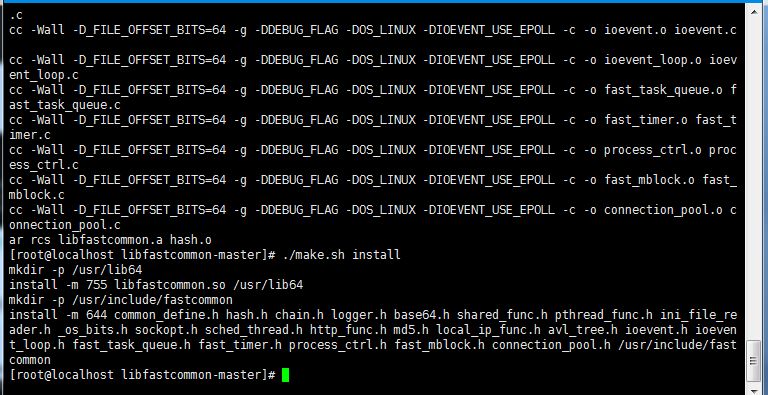Click 'fast_mblock.o' in compile output
Viewport: 768px width, 395px height.
pos(649,180)
